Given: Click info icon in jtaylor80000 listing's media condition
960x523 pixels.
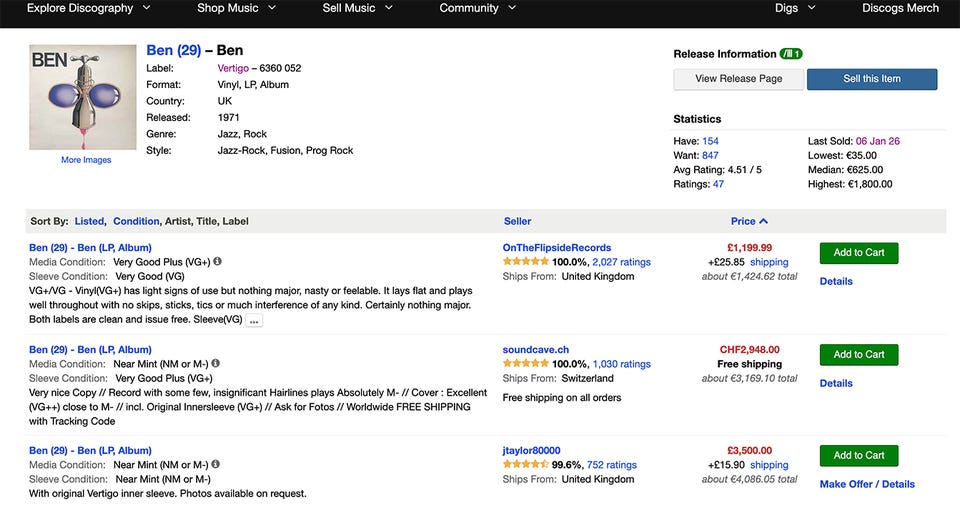Looking at the screenshot, I should click(216, 465).
